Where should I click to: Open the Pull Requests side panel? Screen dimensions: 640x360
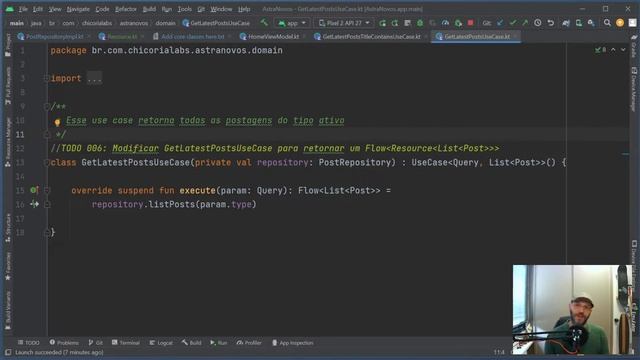tap(8, 86)
